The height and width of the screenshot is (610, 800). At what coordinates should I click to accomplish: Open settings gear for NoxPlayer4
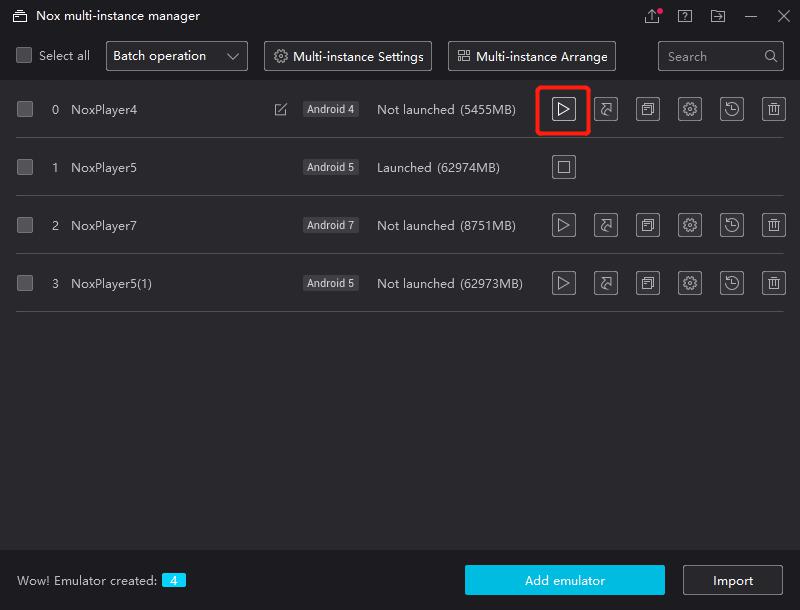[690, 109]
